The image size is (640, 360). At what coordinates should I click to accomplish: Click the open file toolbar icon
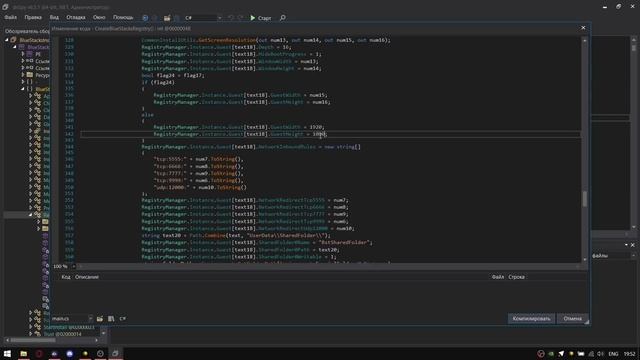(167, 18)
